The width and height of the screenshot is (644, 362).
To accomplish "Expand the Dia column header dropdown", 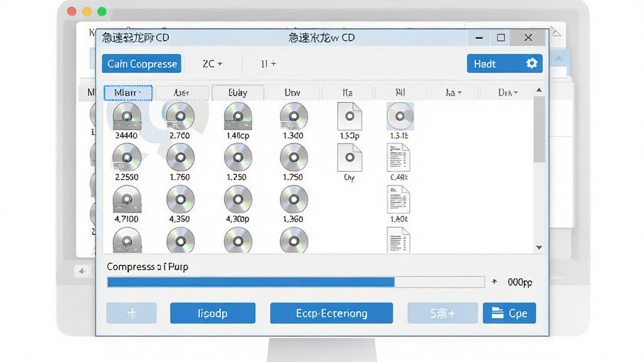I will (x=508, y=93).
